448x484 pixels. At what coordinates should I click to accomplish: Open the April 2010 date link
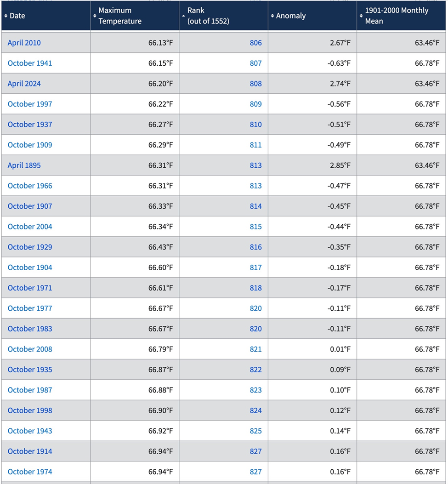click(24, 43)
